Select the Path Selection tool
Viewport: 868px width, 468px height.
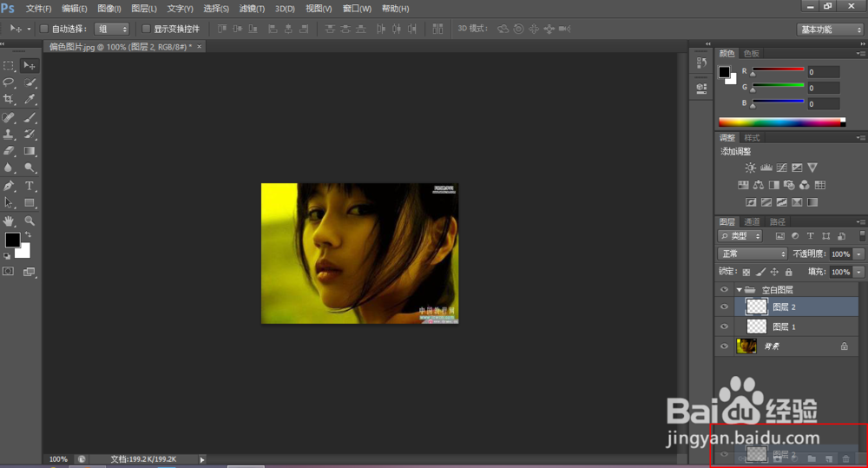click(9, 202)
